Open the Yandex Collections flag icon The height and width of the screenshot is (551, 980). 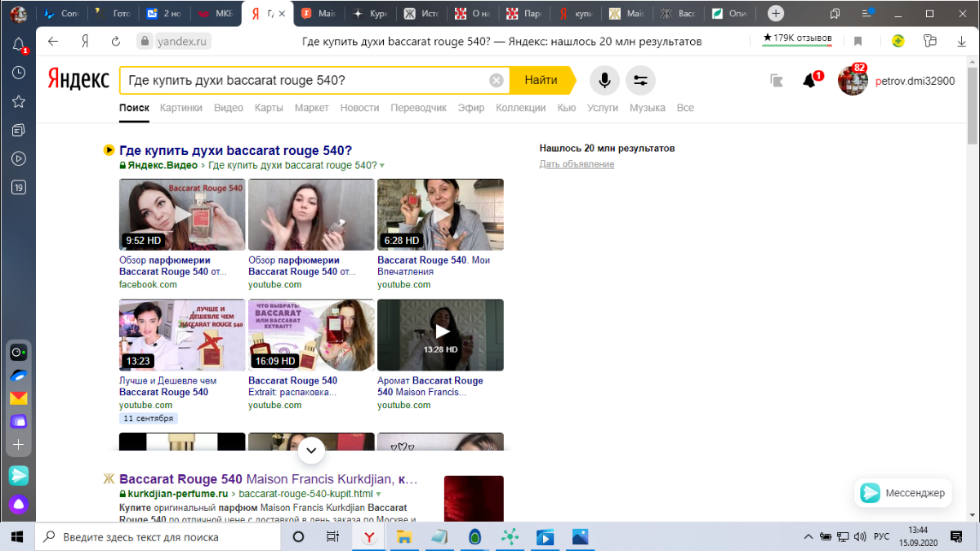777,80
